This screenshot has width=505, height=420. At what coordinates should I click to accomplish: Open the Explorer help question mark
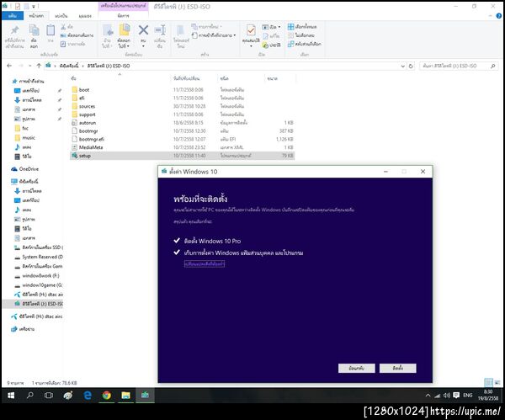click(x=499, y=16)
